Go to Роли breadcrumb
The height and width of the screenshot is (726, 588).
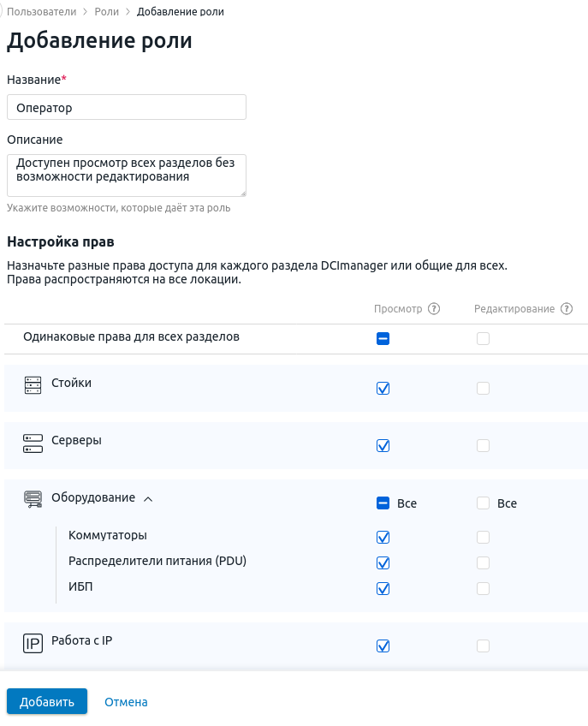[x=106, y=12]
